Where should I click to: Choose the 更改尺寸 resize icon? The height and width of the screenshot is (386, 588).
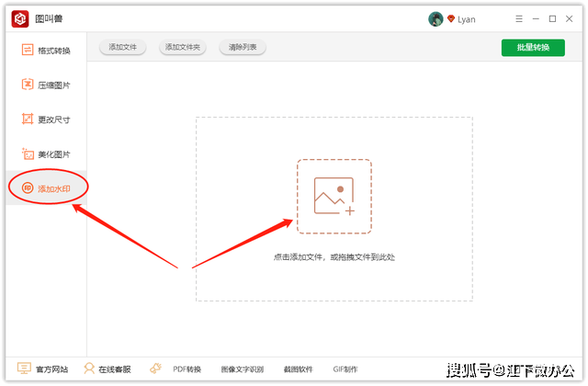[x=28, y=119]
